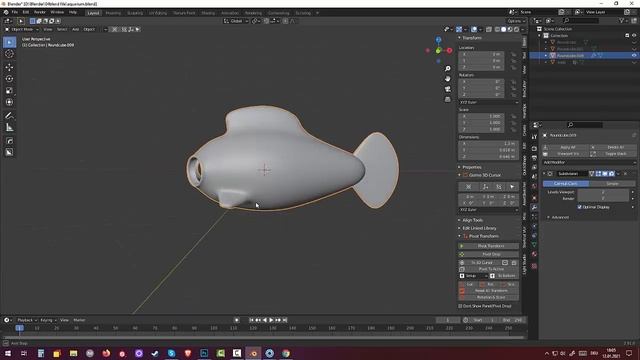Open the Windows Start menu
The width and height of the screenshot is (640, 360).
click(8, 353)
